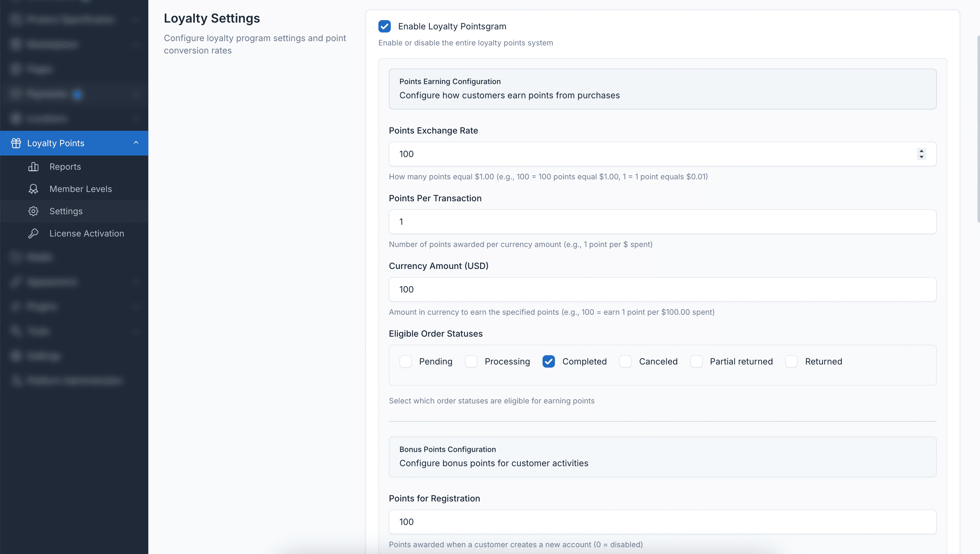The image size is (980, 554).
Task: Check the Pending order status checkbox
Action: [405, 361]
